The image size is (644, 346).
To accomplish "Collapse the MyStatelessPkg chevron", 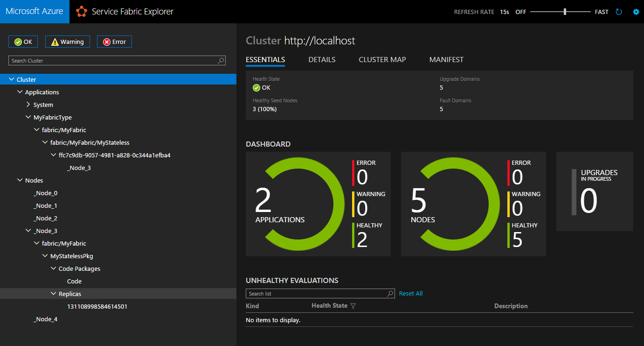I will (45, 256).
